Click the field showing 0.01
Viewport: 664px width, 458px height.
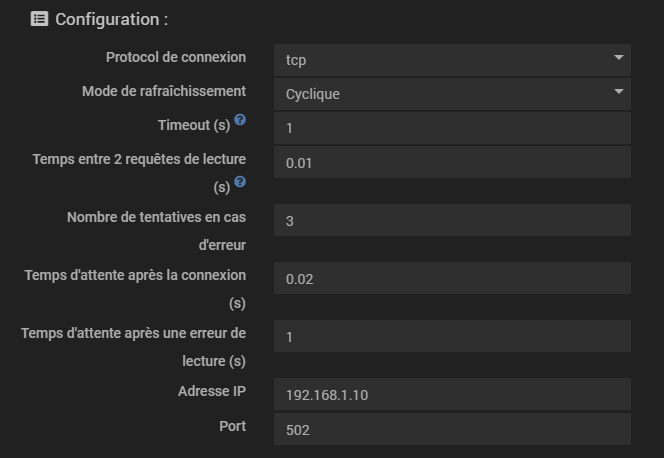[451, 163]
